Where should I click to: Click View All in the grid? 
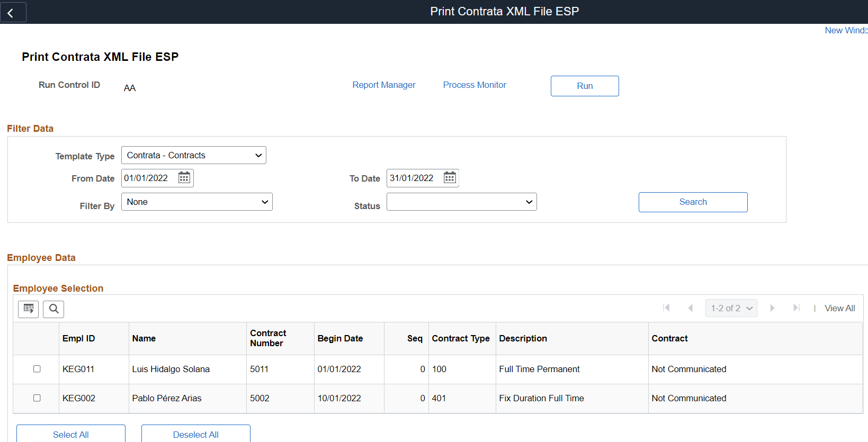click(840, 308)
